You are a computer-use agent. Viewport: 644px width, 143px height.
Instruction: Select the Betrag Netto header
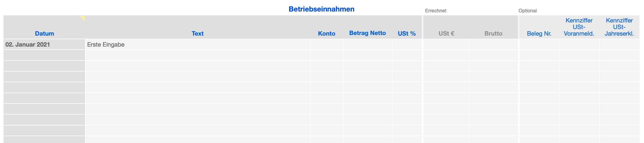coord(367,33)
